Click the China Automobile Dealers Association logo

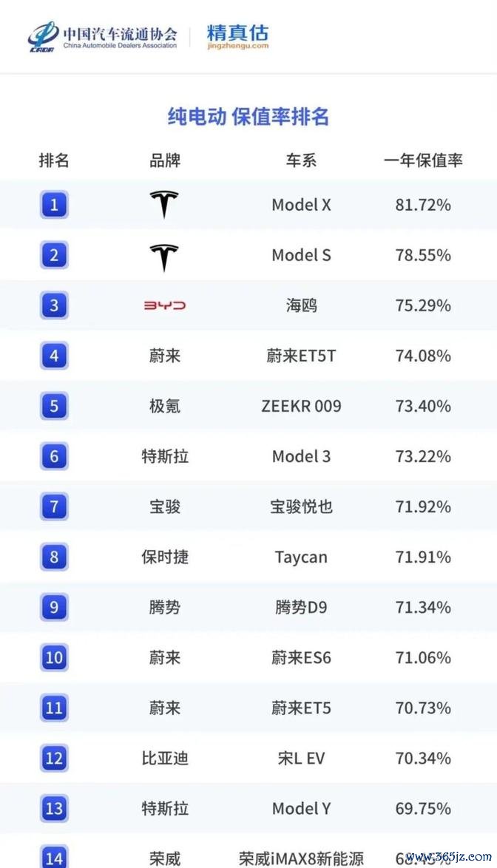[x=102, y=37]
